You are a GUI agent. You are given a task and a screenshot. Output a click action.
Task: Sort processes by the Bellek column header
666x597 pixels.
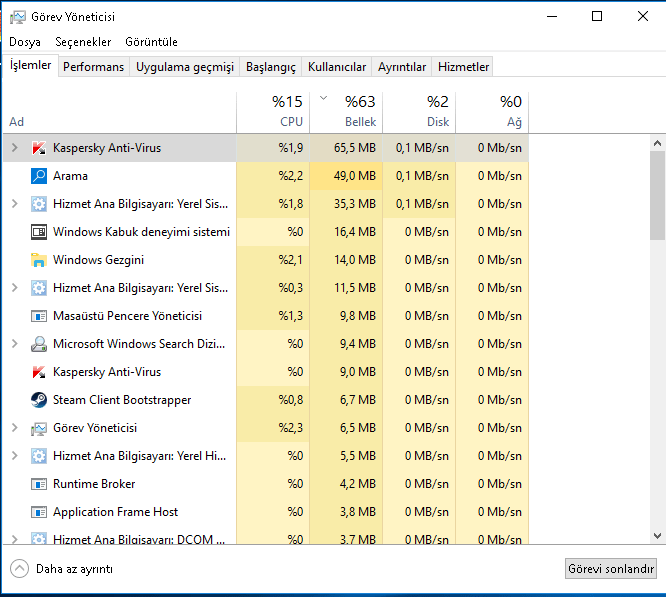pyautogui.click(x=346, y=112)
